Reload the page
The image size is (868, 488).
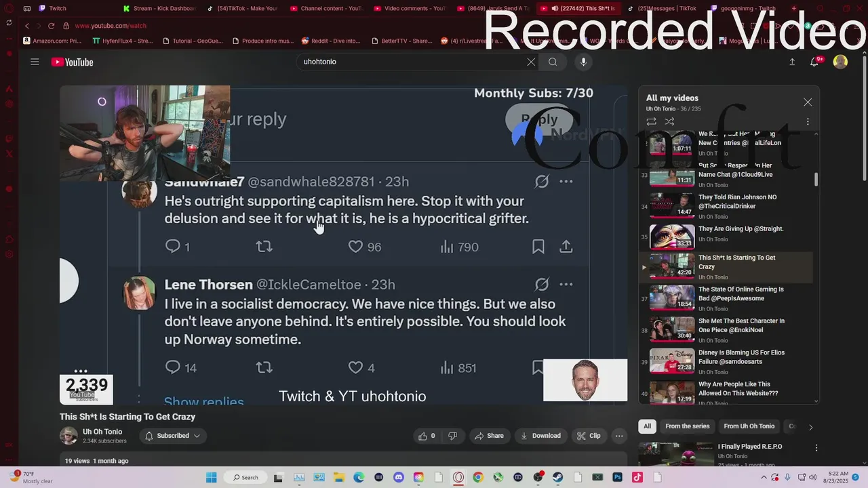pos(51,26)
